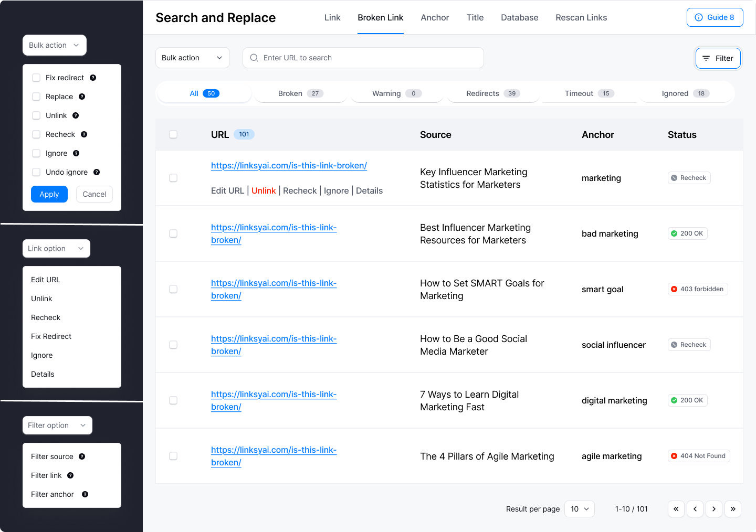Select all rows with the header checkbox
The width and height of the screenshot is (756, 532).
tap(173, 135)
